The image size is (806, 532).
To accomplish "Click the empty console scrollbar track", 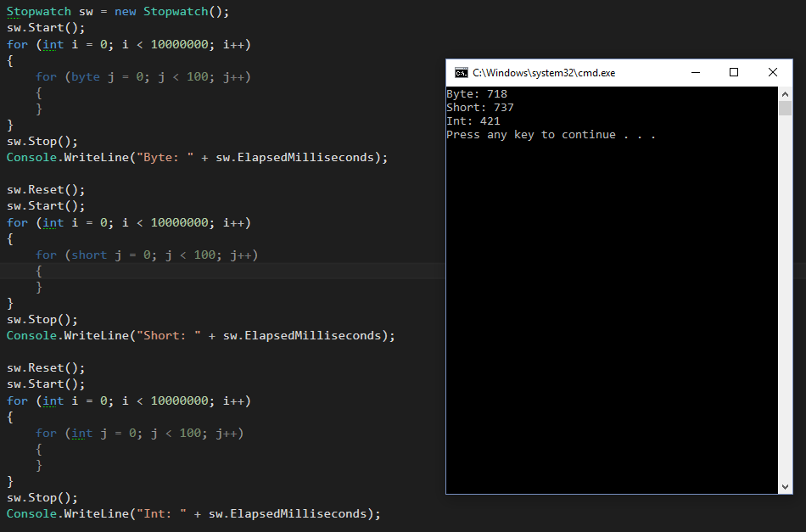I will [x=785, y=297].
